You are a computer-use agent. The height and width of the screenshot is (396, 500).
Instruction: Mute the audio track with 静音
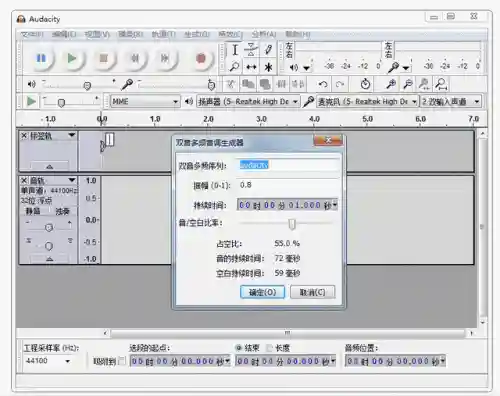pyautogui.click(x=33, y=211)
